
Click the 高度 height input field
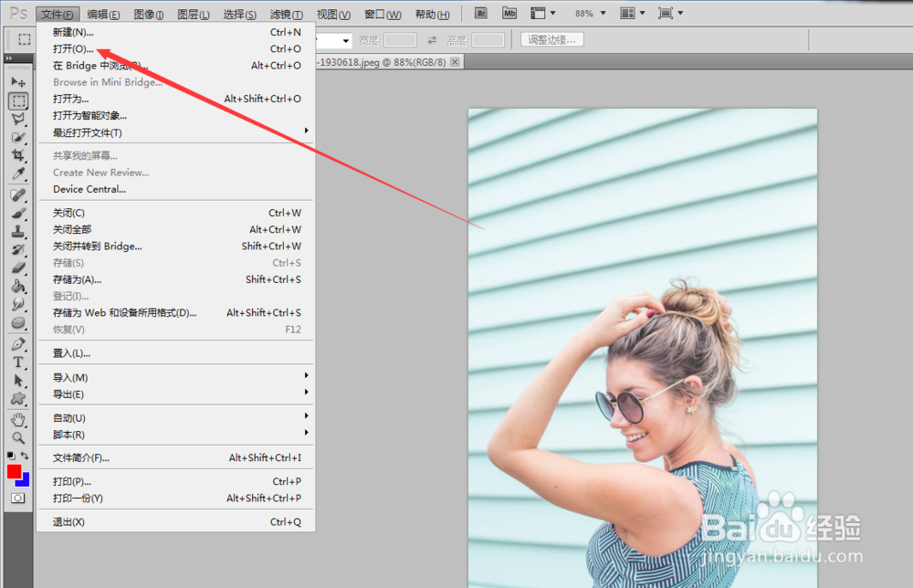488,40
